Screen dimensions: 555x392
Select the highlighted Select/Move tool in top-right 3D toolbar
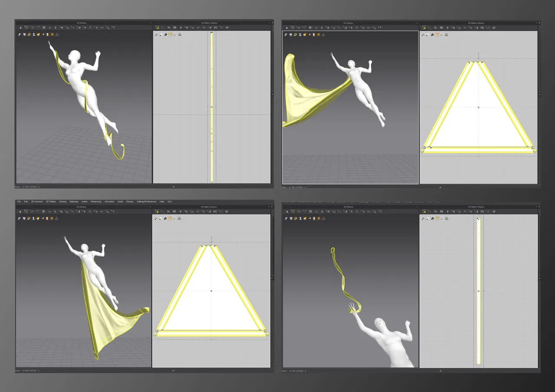tap(293, 27)
